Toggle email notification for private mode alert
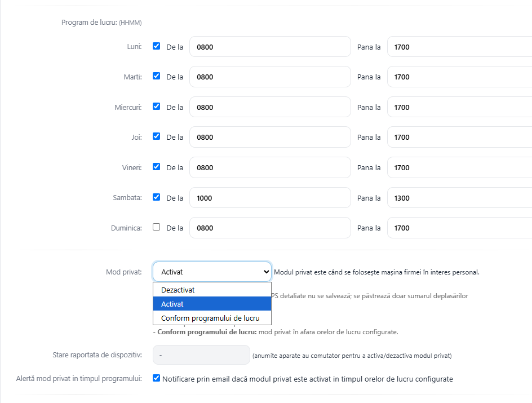Image resolution: width=532 pixels, height=403 pixels. [x=157, y=378]
